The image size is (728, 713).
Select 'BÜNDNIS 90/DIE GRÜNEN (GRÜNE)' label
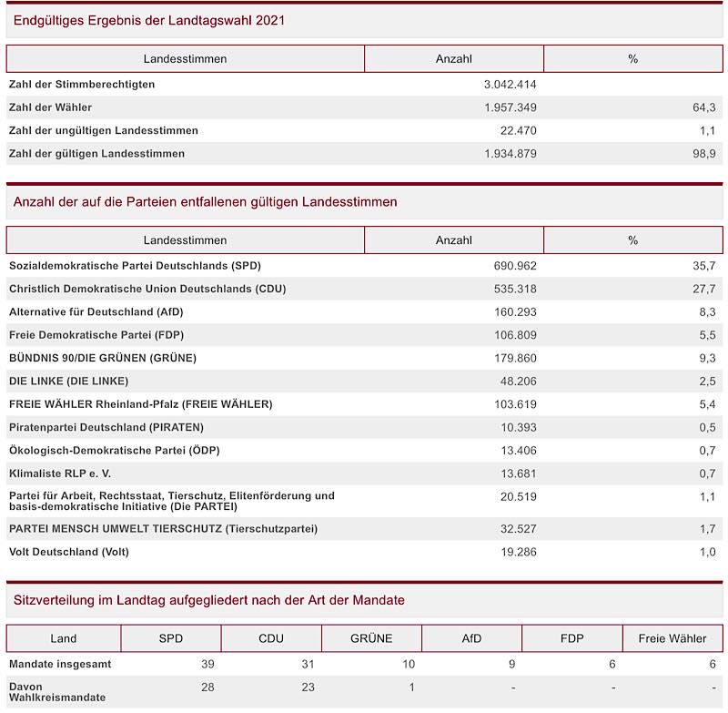tap(103, 358)
